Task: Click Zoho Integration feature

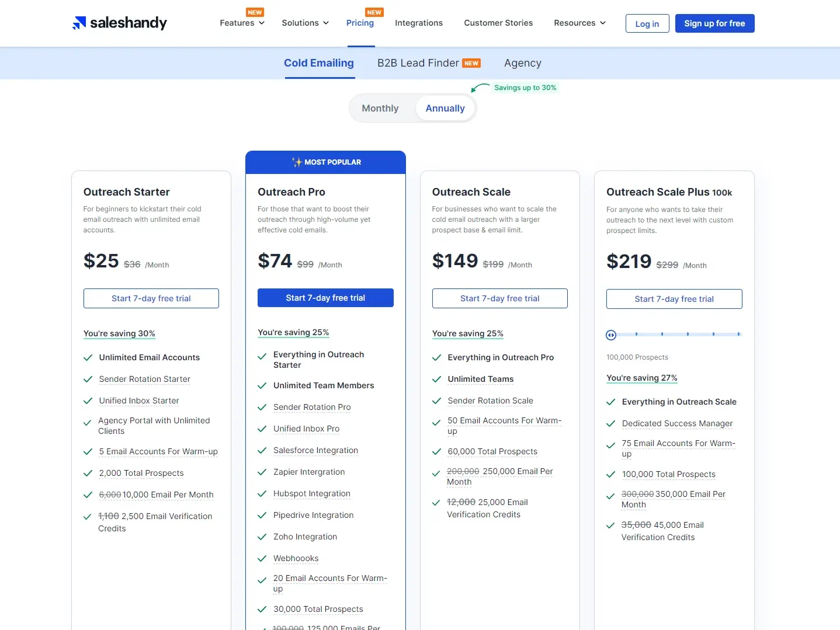Action: point(305,537)
